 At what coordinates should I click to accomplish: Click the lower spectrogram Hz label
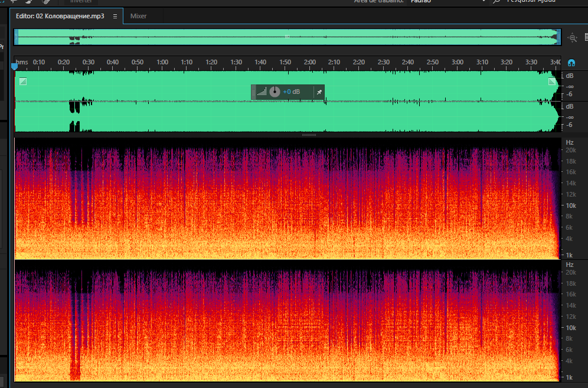(x=569, y=265)
